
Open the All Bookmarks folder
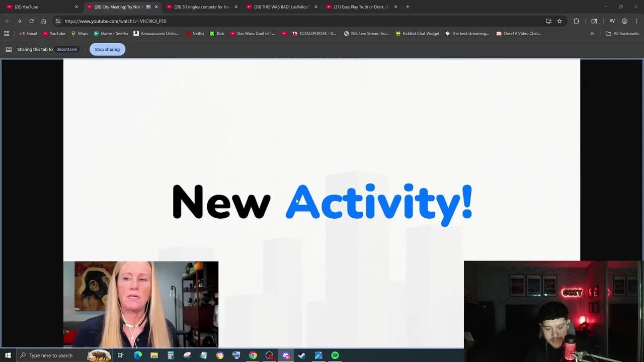(x=622, y=34)
